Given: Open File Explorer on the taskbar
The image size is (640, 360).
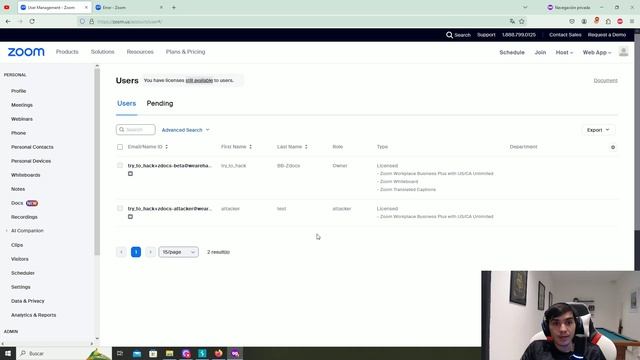Looking at the screenshot, I should pos(169,353).
